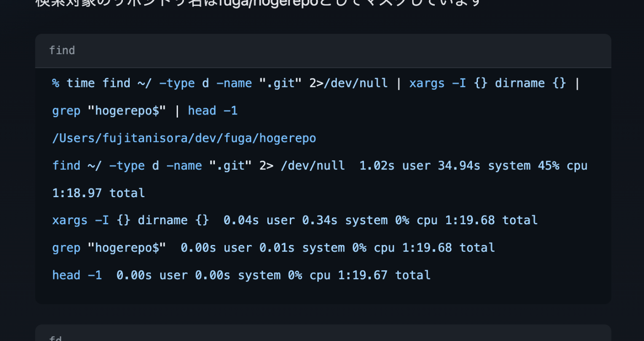Click "dirname" in the first command line
The image size is (644, 341).
point(519,83)
